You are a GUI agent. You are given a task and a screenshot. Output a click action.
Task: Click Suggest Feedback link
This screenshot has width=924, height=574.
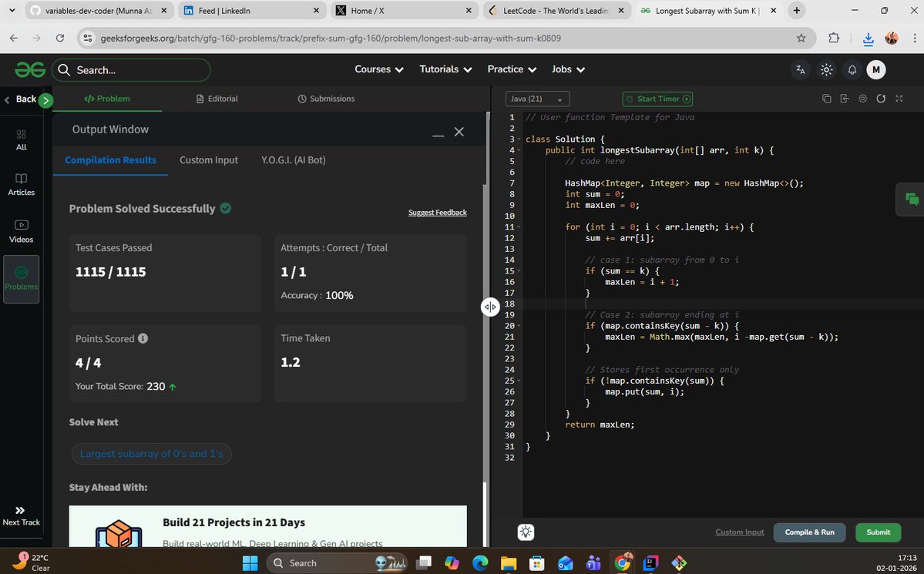437,213
